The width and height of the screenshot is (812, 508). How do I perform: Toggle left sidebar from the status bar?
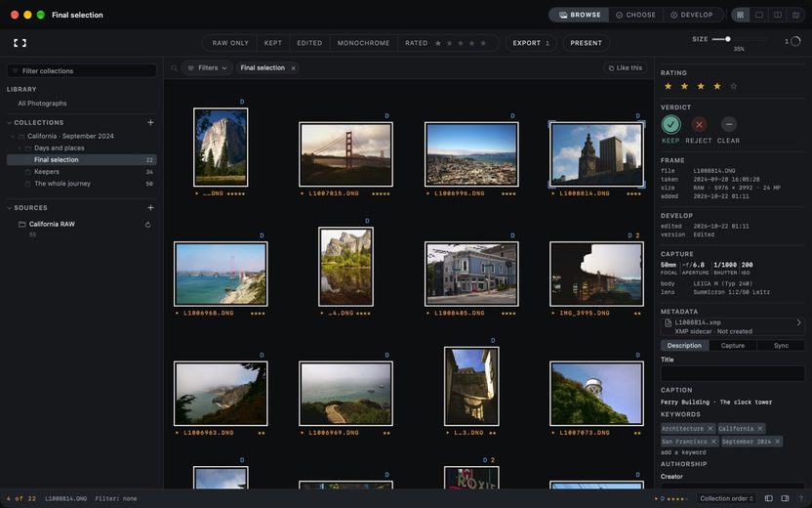click(769, 498)
